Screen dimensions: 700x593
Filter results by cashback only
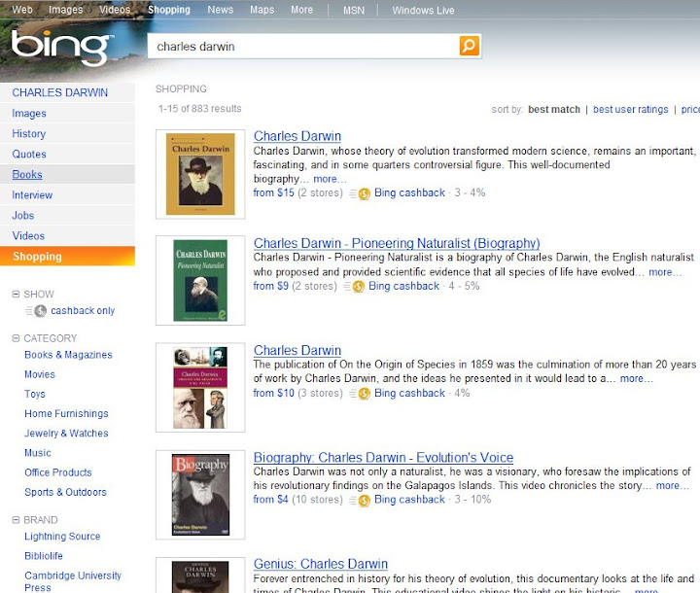click(x=83, y=311)
